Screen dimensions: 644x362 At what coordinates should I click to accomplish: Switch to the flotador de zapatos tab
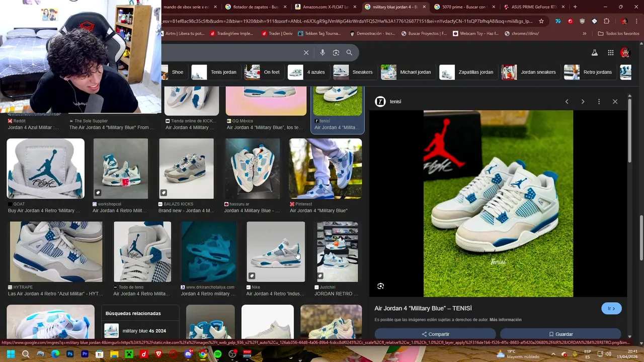coord(256,7)
